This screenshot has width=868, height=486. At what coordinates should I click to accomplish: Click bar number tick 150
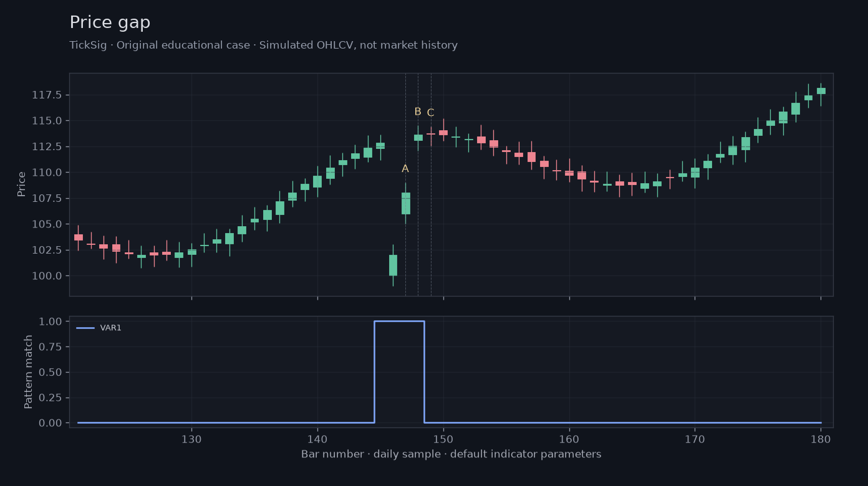[x=443, y=439]
